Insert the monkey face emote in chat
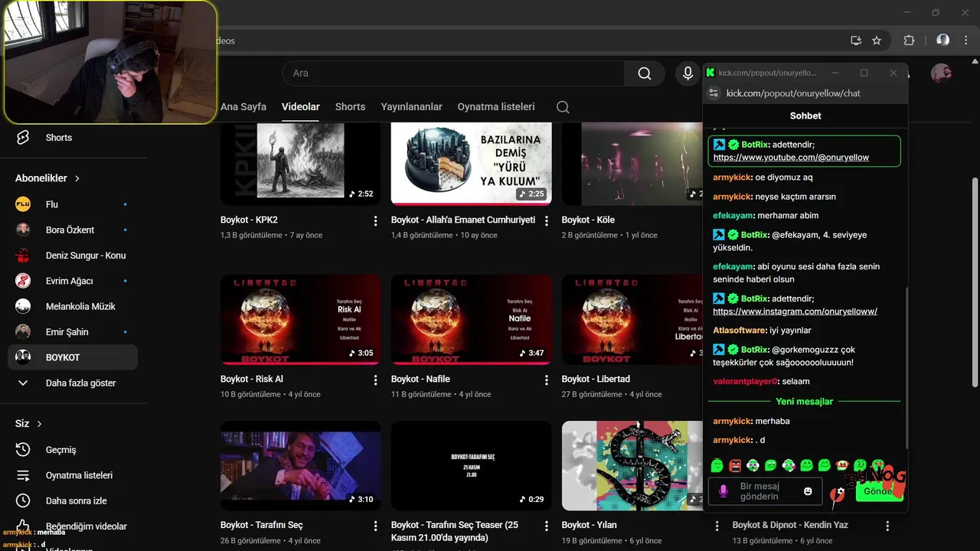The width and height of the screenshot is (980, 551). click(x=842, y=465)
